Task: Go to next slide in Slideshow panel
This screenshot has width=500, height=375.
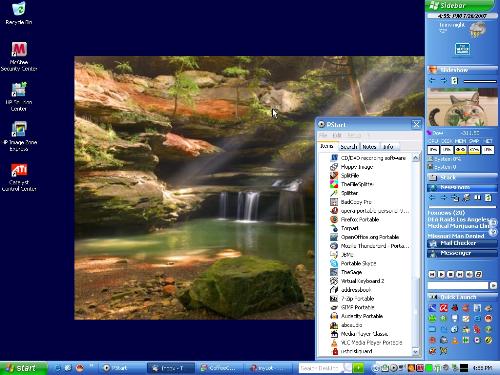Action: (444, 80)
